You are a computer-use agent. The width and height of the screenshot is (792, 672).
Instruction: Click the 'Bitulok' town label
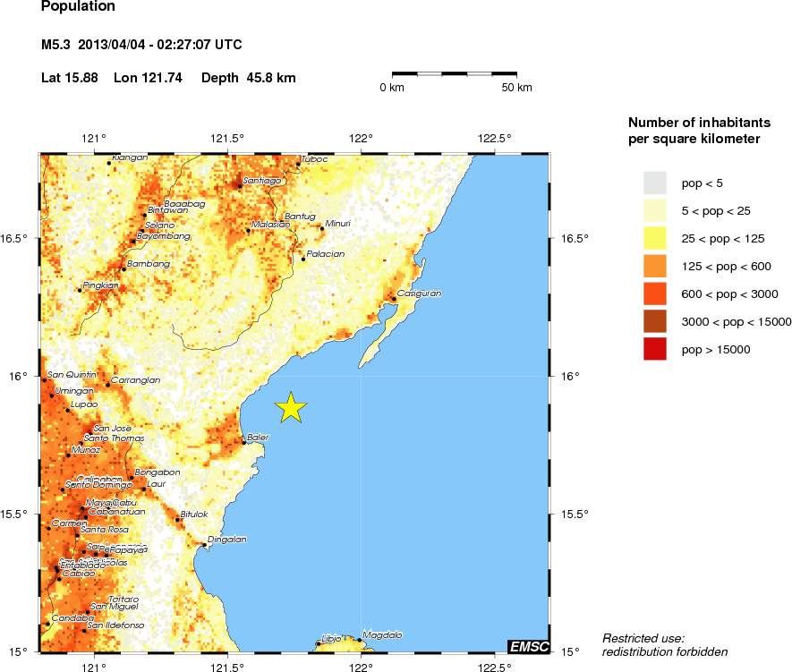click(x=194, y=514)
